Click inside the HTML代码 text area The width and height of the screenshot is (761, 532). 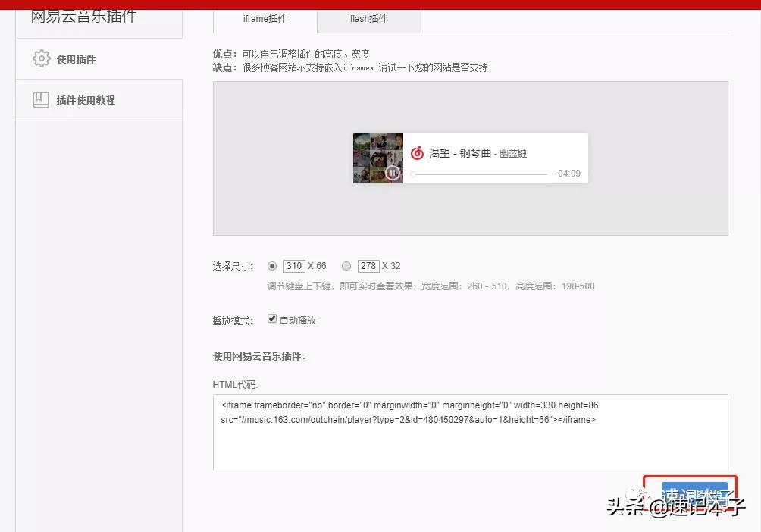pyautogui.click(x=470, y=432)
